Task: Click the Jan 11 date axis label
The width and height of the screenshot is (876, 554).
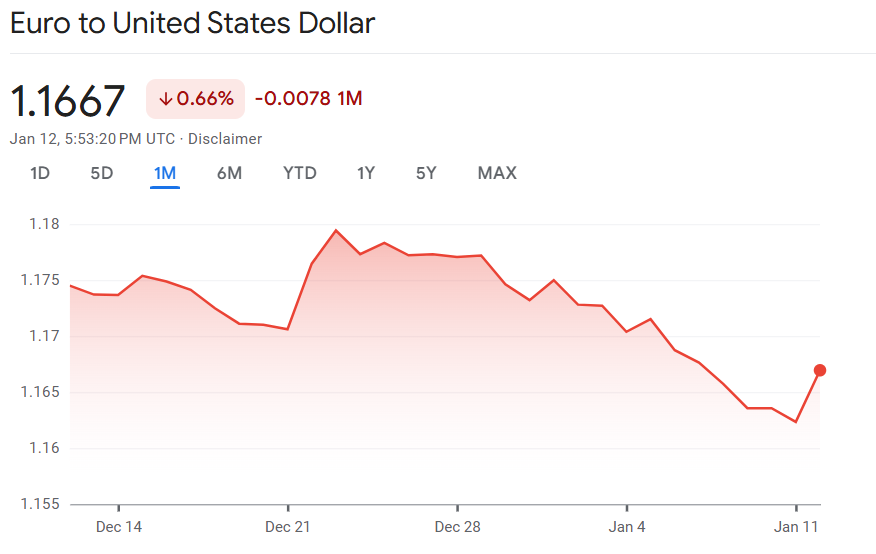Action: coord(797,527)
